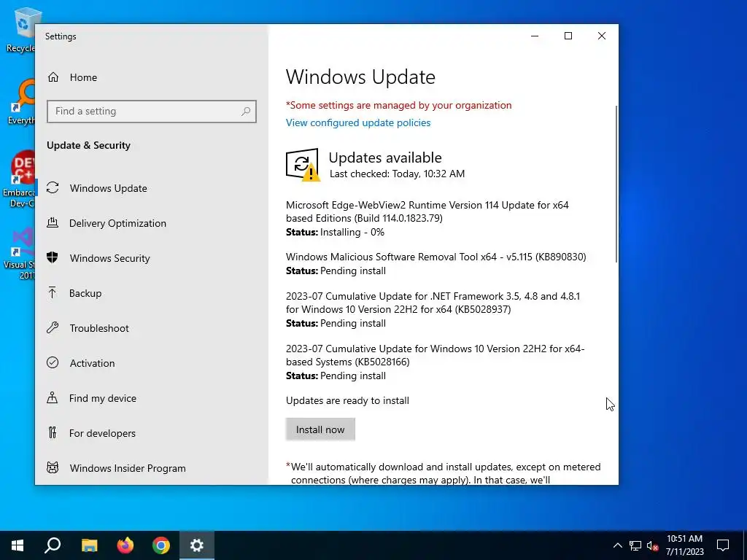747x560 pixels.
Task: Click the Find a setting search box
Action: (152, 112)
